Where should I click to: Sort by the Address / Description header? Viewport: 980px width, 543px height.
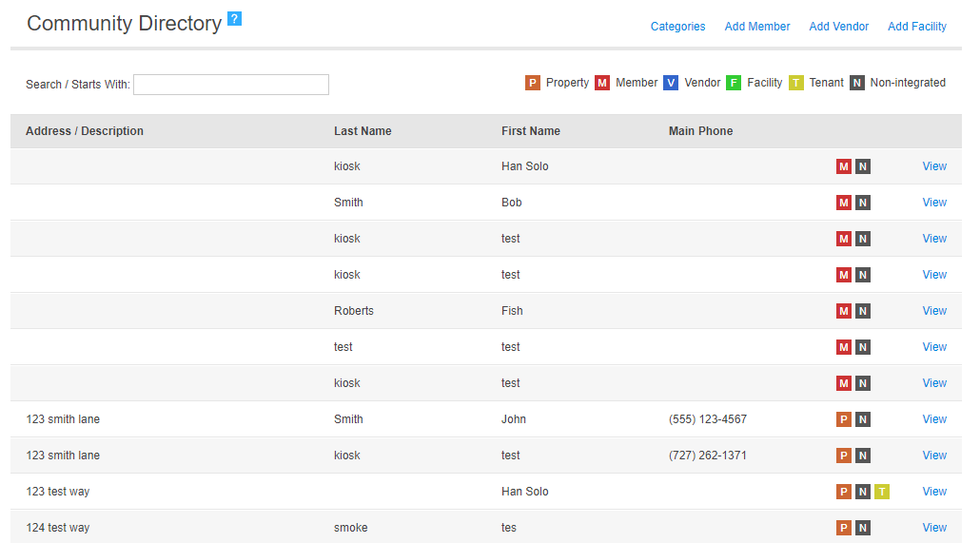click(85, 131)
